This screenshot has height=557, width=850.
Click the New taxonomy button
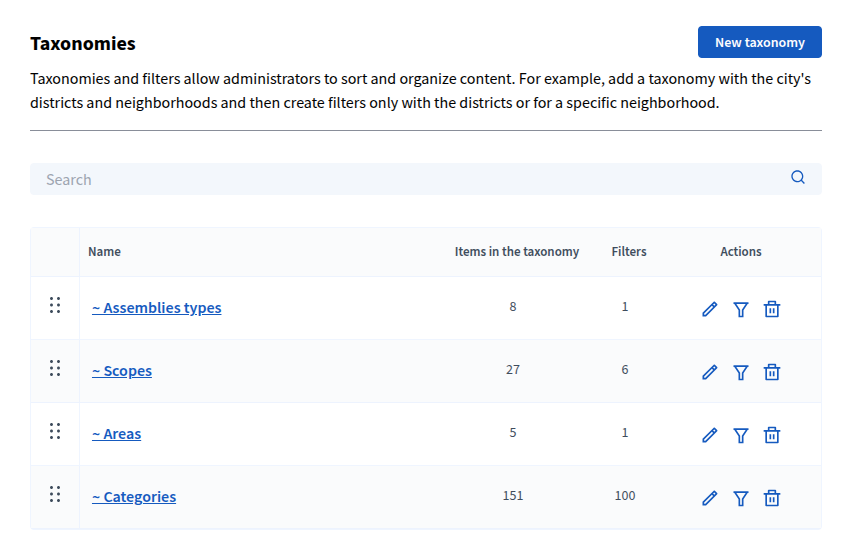759,42
